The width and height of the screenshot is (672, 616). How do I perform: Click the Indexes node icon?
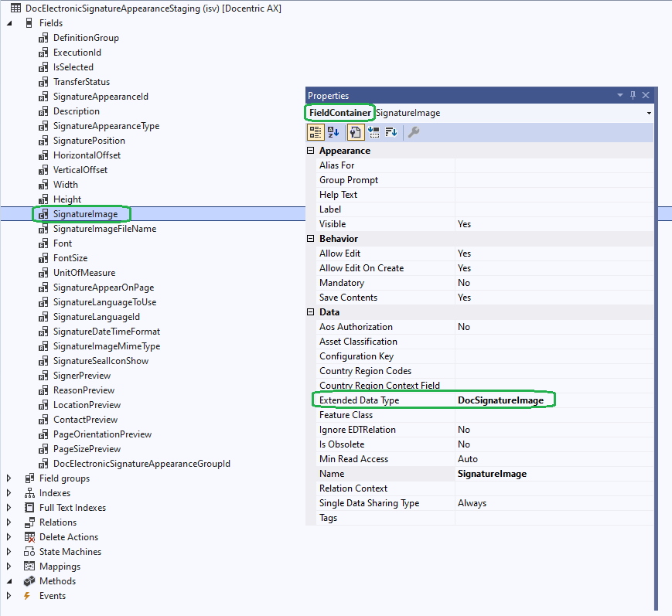click(x=29, y=493)
